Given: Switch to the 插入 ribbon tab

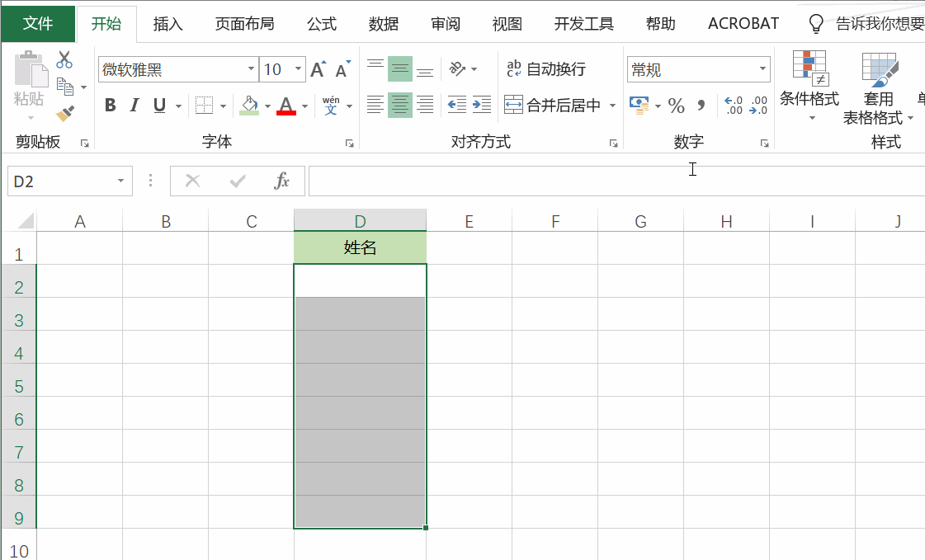Looking at the screenshot, I should click(x=168, y=24).
